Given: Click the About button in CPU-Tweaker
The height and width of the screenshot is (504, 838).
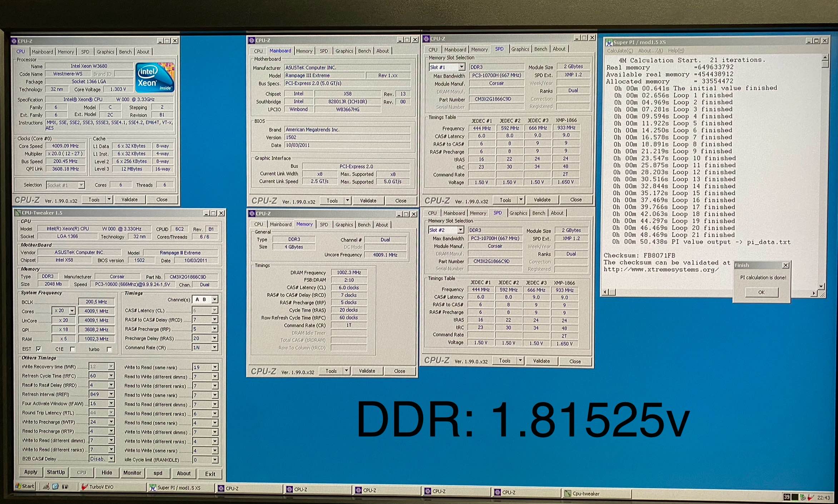Looking at the screenshot, I should 184,473.
